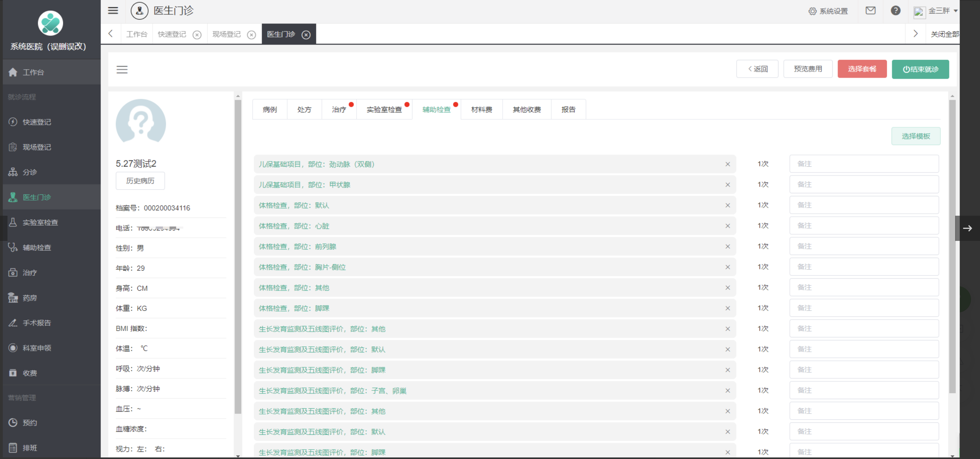Click the 选择模板 button
980x459 pixels.
916,136
